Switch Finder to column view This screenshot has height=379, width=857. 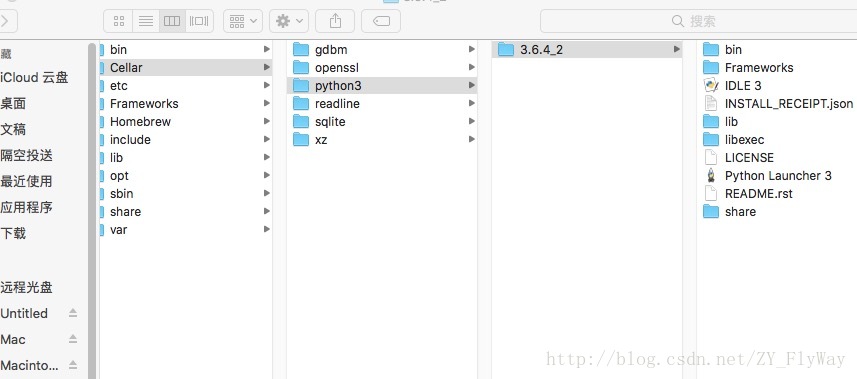point(172,21)
